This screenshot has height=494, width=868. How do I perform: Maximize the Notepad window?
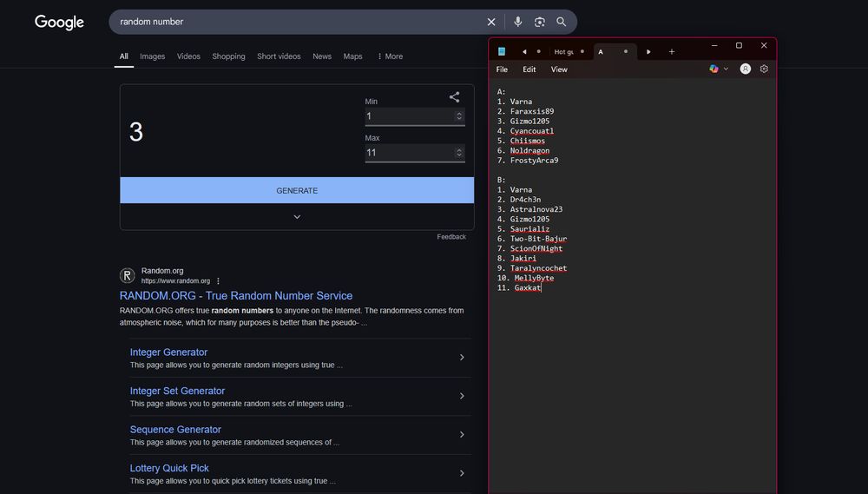point(739,45)
